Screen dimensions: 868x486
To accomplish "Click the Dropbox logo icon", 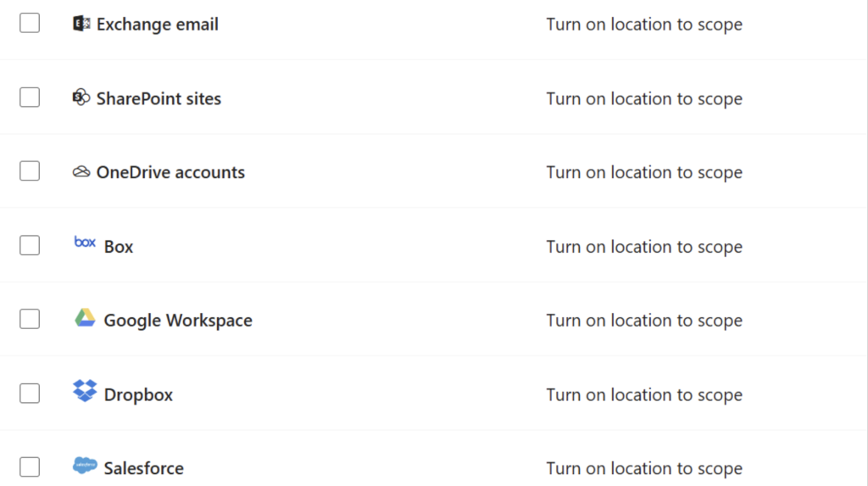I will (85, 391).
